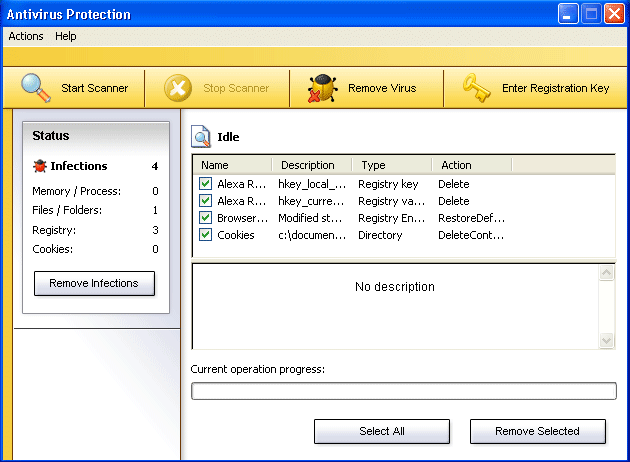The height and width of the screenshot is (462, 630).
Task: Sort list by the Action column header
Action: click(x=471, y=165)
